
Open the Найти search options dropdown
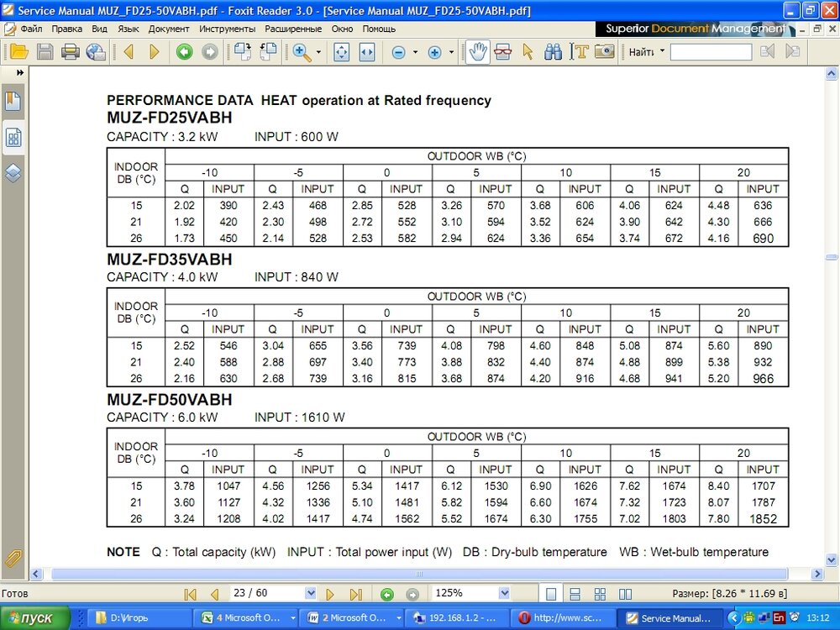pyautogui.click(x=663, y=51)
